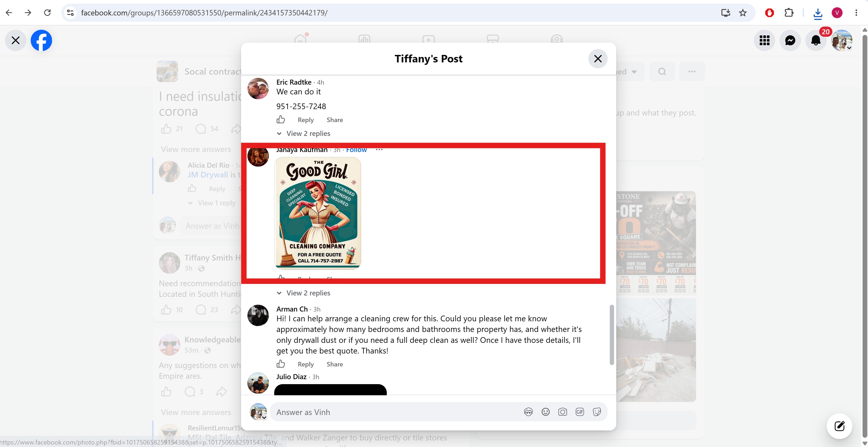Reply to Arman Ch's comment
868x447 pixels.
tap(306, 364)
